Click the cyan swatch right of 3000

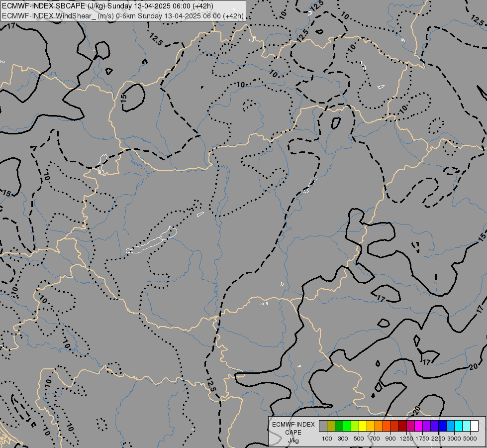point(459,426)
